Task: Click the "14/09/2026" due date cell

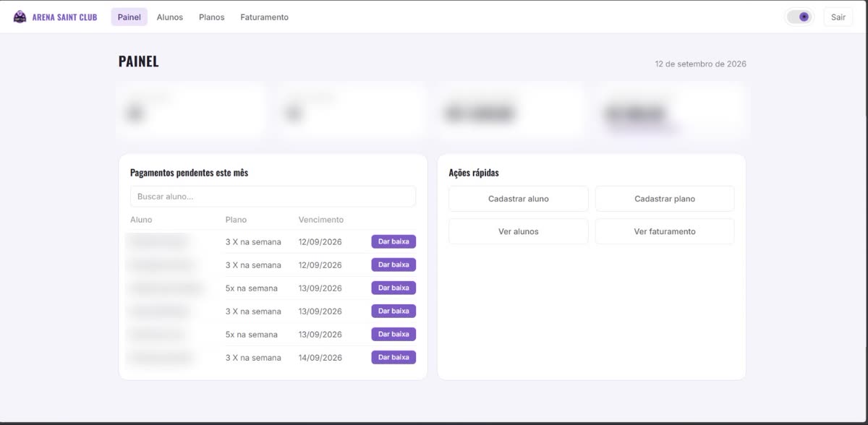Action: [x=320, y=358]
